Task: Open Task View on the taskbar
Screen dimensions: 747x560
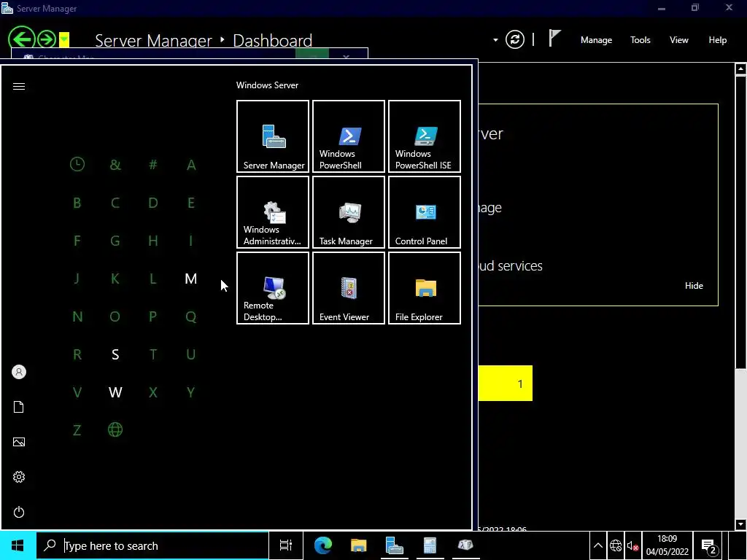Action: click(285, 545)
